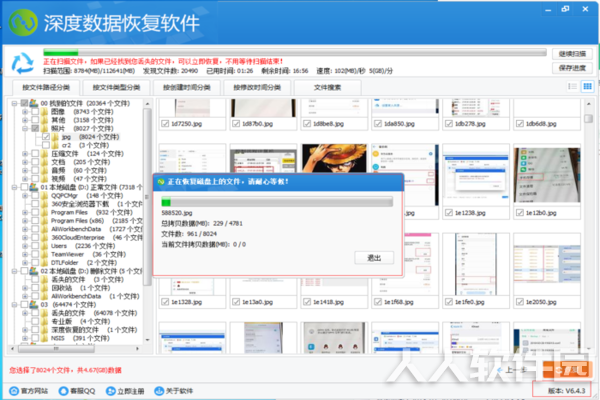
Task: Click the 音频 folder icon
Action: click(45, 170)
